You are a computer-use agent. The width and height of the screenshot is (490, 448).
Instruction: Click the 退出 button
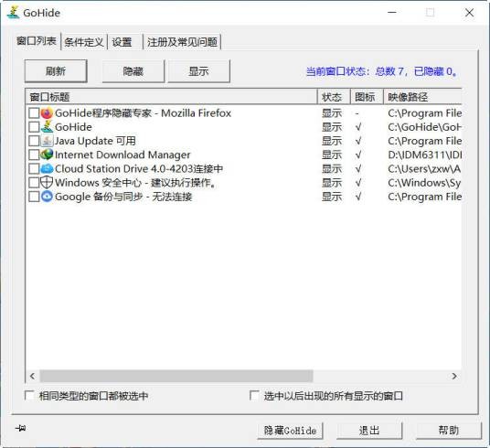[369, 431]
